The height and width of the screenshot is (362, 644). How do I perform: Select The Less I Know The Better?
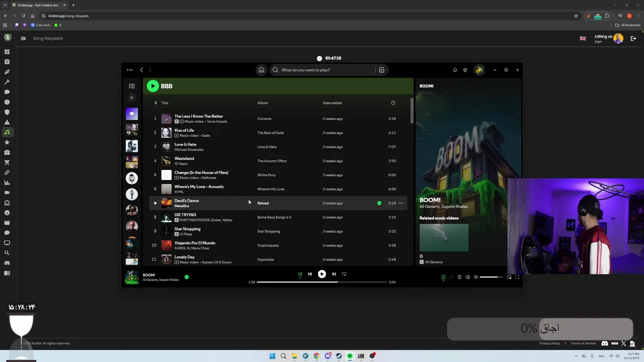pos(198,116)
